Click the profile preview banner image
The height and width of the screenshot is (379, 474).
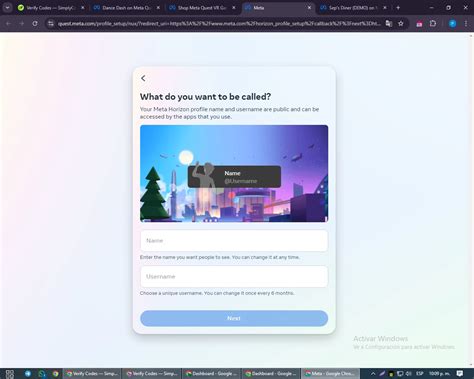point(234,173)
